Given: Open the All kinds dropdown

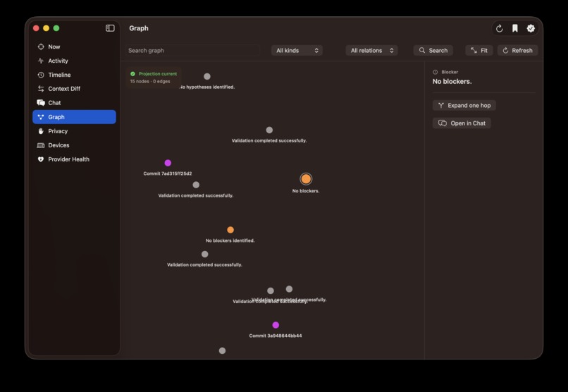Looking at the screenshot, I should [x=297, y=50].
